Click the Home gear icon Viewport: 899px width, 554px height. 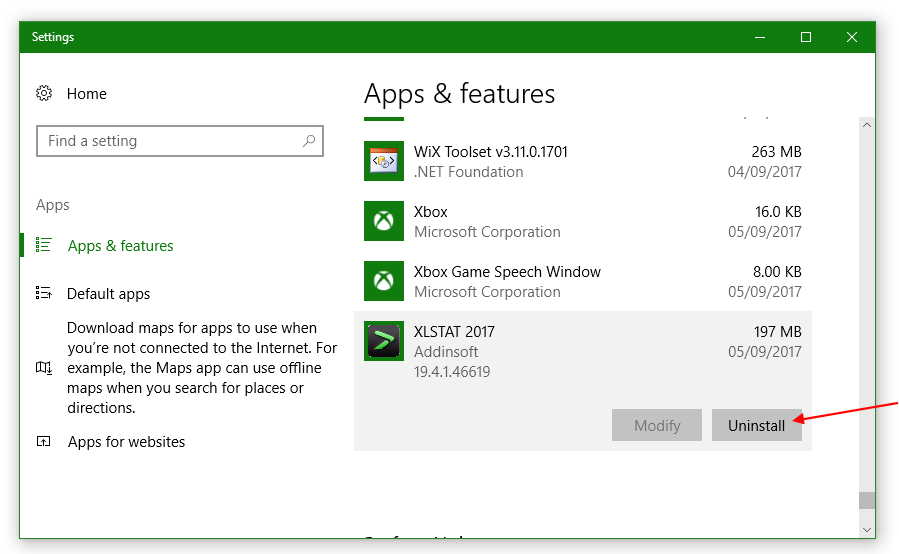(x=44, y=93)
